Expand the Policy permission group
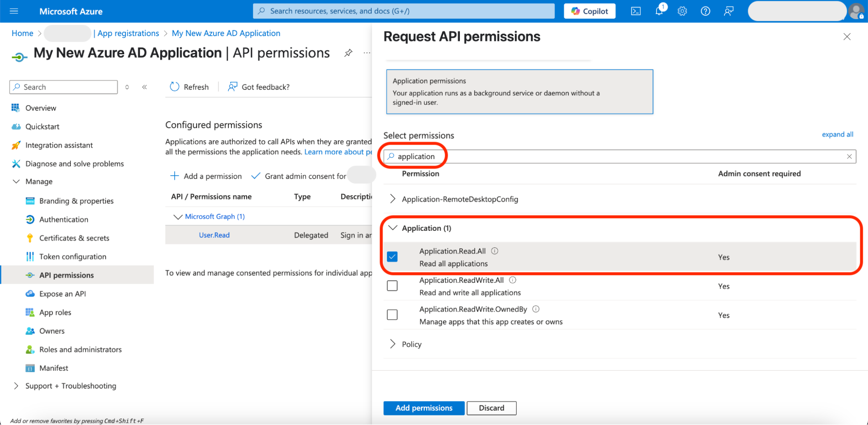 (x=393, y=344)
